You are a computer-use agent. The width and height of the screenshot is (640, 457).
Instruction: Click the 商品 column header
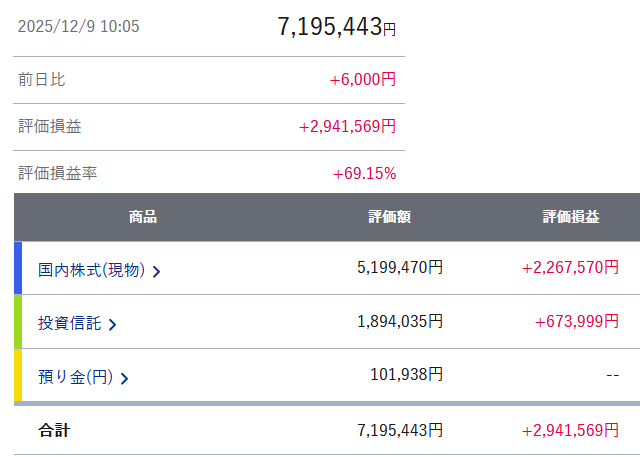pyautogui.click(x=143, y=217)
